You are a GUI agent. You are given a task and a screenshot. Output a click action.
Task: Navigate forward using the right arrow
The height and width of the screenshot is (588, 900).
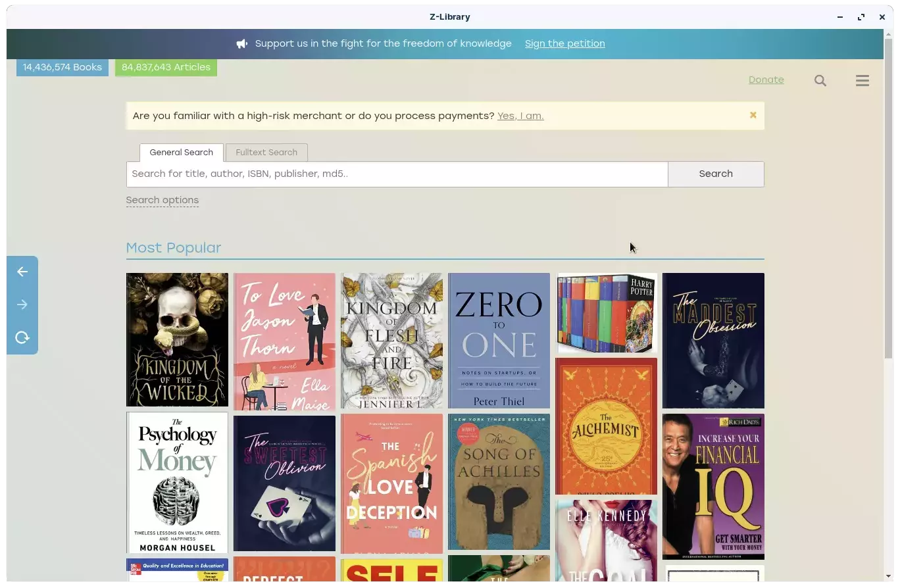[x=22, y=304]
